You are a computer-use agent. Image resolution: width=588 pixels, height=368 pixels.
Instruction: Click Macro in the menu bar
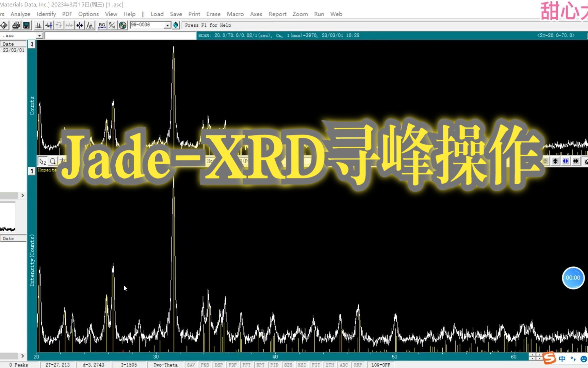coord(235,14)
